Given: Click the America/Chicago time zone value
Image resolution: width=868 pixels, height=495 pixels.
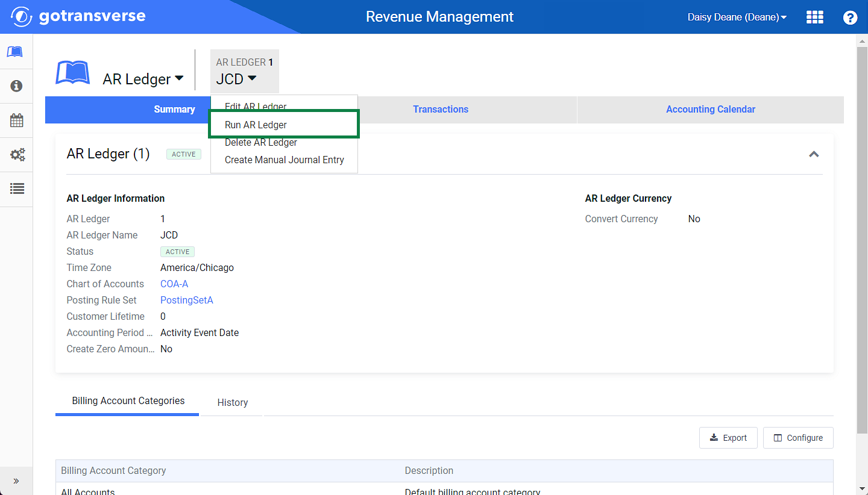Looking at the screenshot, I should click(x=197, y=267).
